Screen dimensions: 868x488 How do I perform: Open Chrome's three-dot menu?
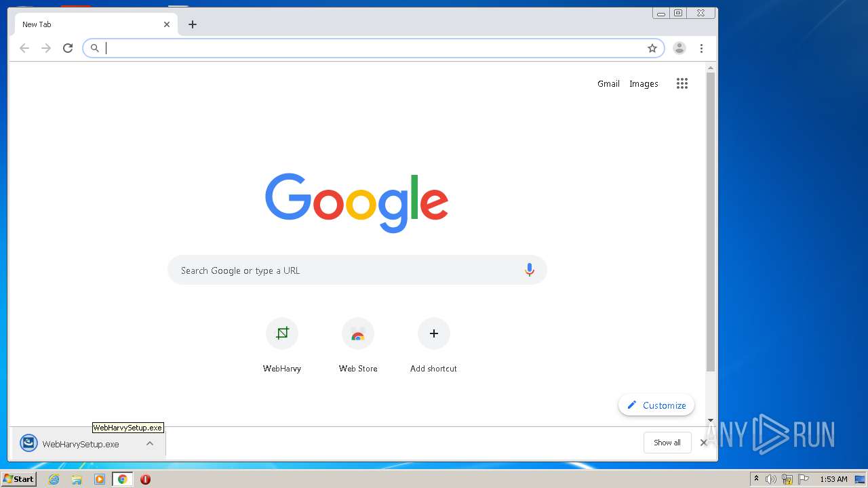(701, 48)
